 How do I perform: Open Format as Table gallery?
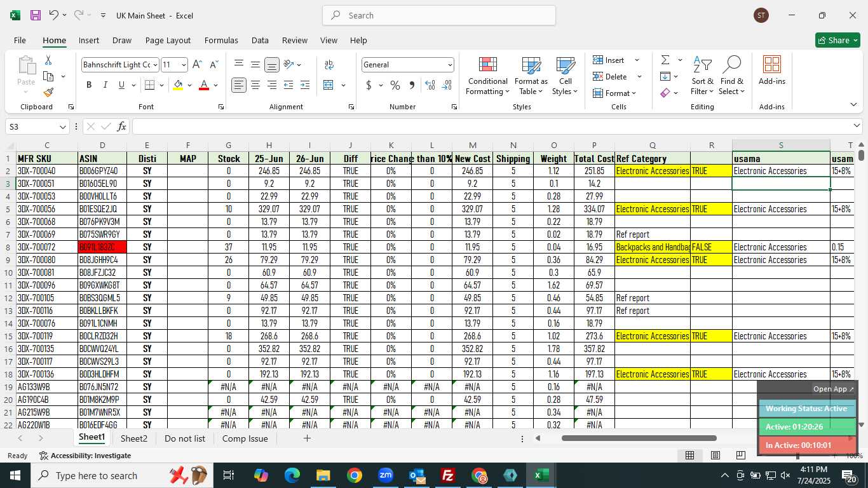tap(531, 76)
